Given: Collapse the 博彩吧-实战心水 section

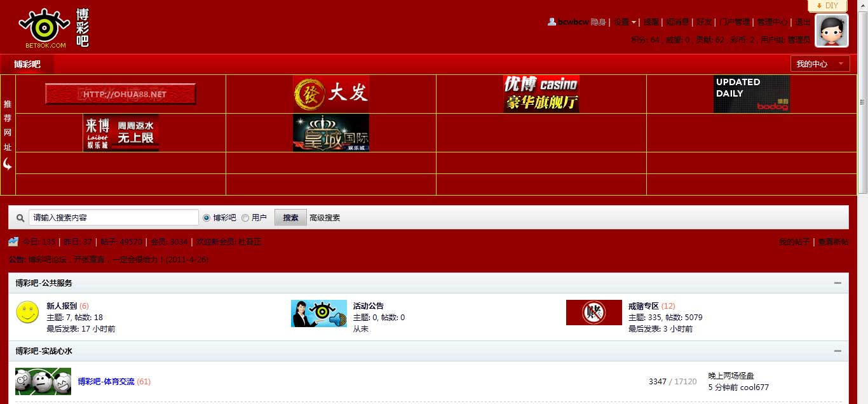Looking at the screenshot, I should (x=837, y=351).
